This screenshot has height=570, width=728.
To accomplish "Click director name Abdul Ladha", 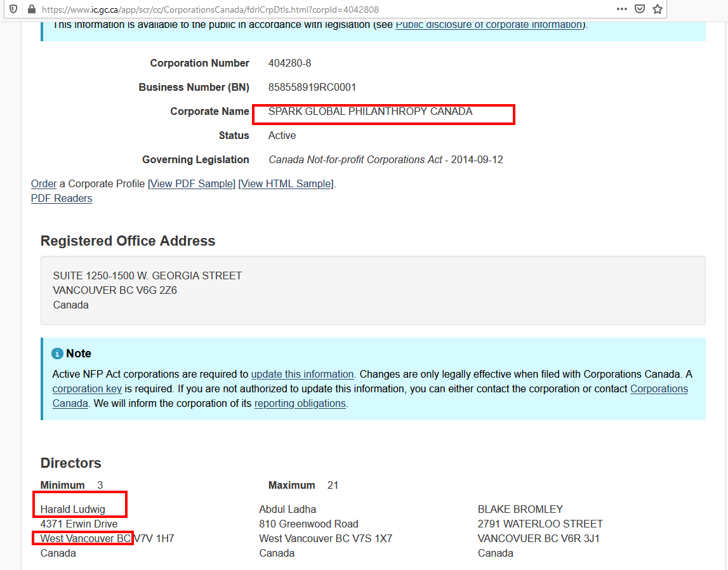I will click(288, 509).
